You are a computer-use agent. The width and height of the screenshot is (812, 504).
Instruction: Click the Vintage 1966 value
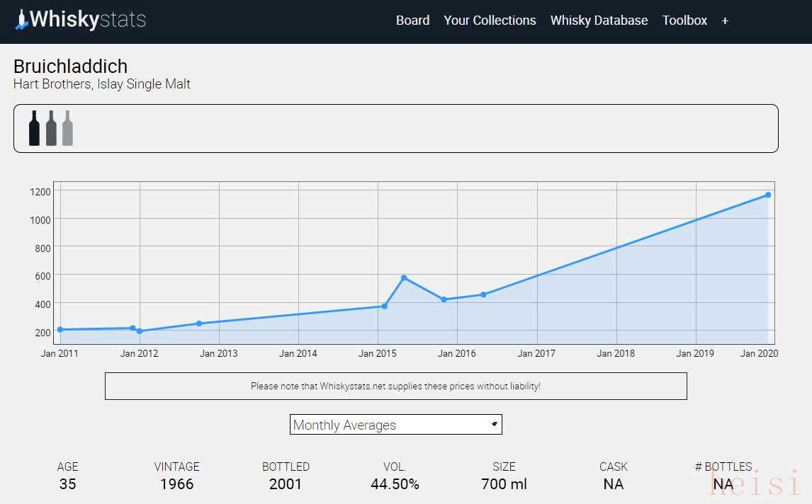(176, 484)
